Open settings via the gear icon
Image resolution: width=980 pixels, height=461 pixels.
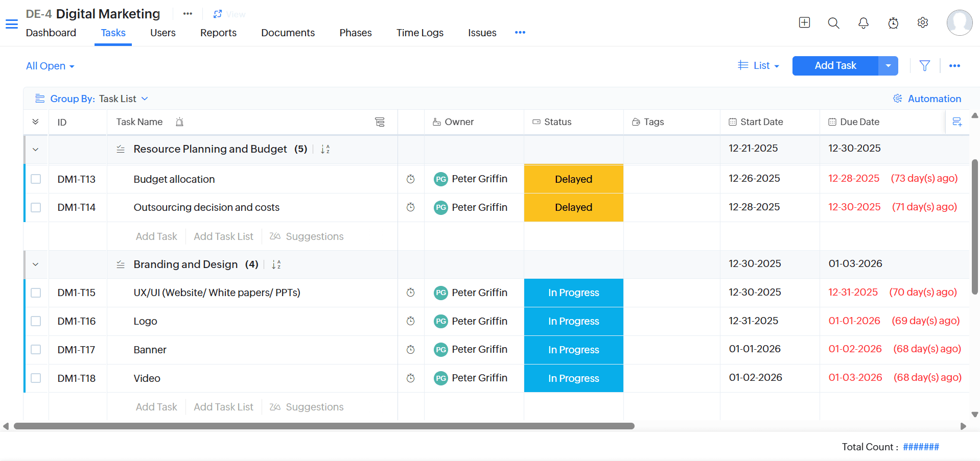coord(922,22)
